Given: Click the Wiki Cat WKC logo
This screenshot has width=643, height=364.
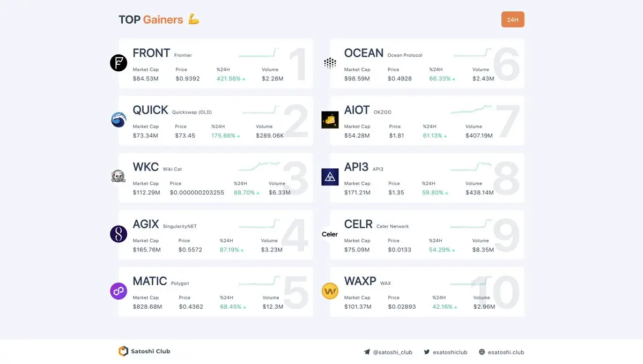Looking at the screenshot, I should coord(119,177).
